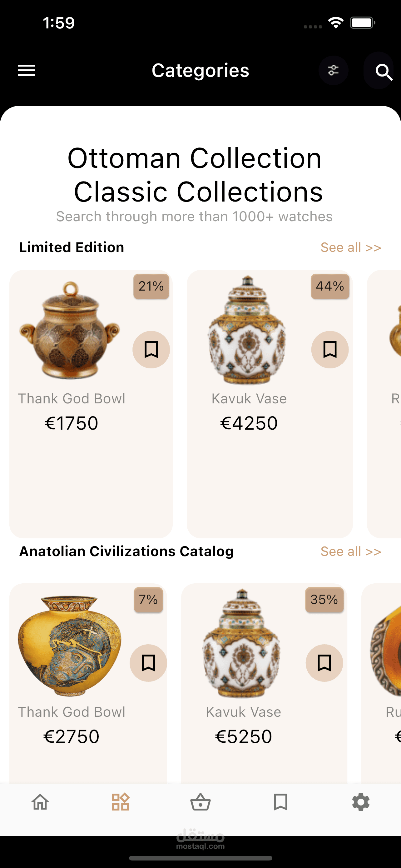Open the hamburger menu
This screenshot has width=401, height=868.
click(x=26, y=70)
